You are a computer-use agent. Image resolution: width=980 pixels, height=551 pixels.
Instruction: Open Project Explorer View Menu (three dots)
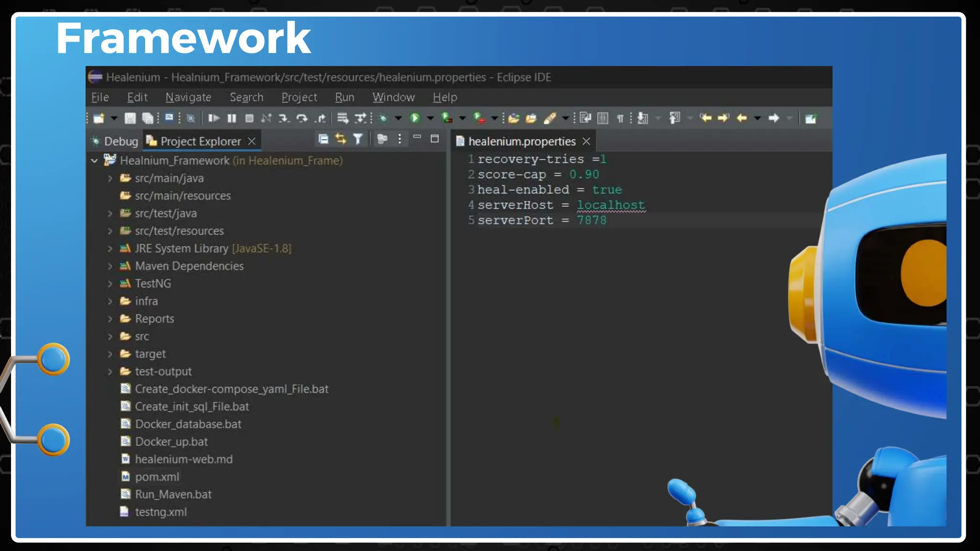point(400,139)
